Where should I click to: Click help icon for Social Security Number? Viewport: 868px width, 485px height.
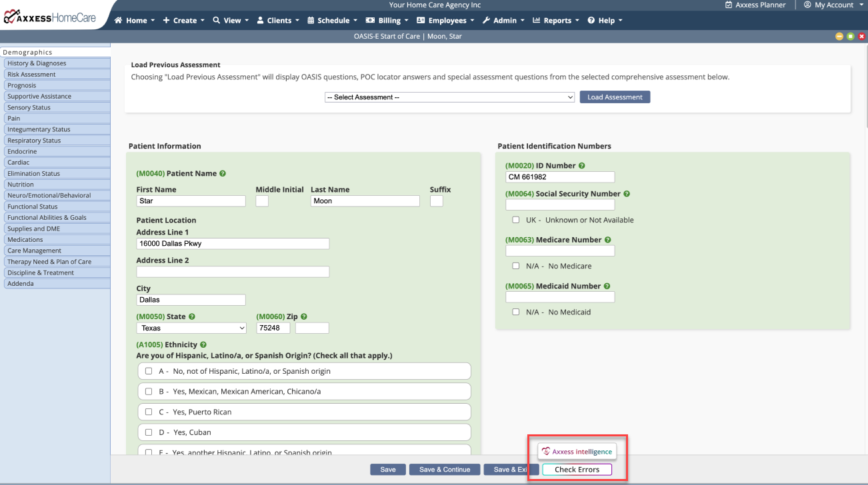tap(627, 194)
